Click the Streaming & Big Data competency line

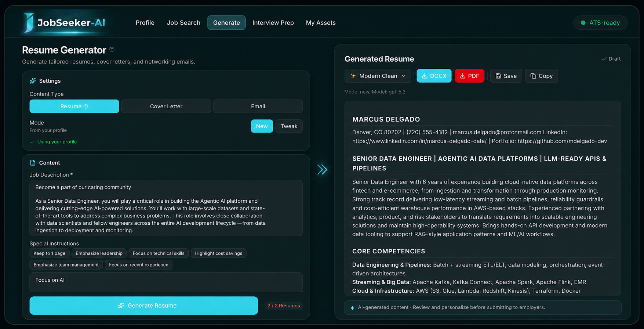click(x=469, y=282)
